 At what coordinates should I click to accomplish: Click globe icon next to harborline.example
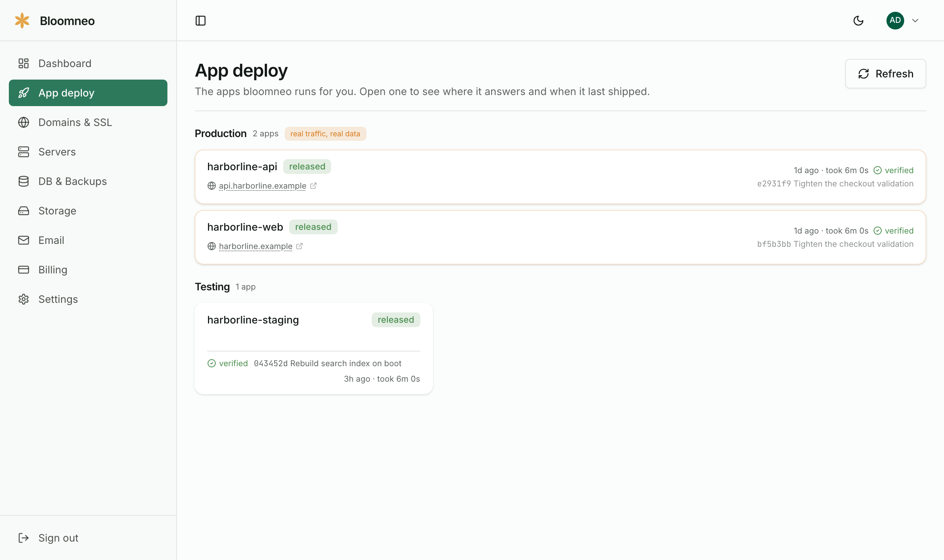[211, 246]
